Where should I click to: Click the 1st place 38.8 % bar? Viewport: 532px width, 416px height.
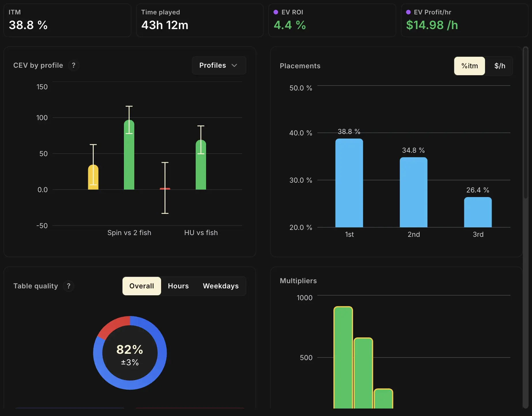[349, 183]
